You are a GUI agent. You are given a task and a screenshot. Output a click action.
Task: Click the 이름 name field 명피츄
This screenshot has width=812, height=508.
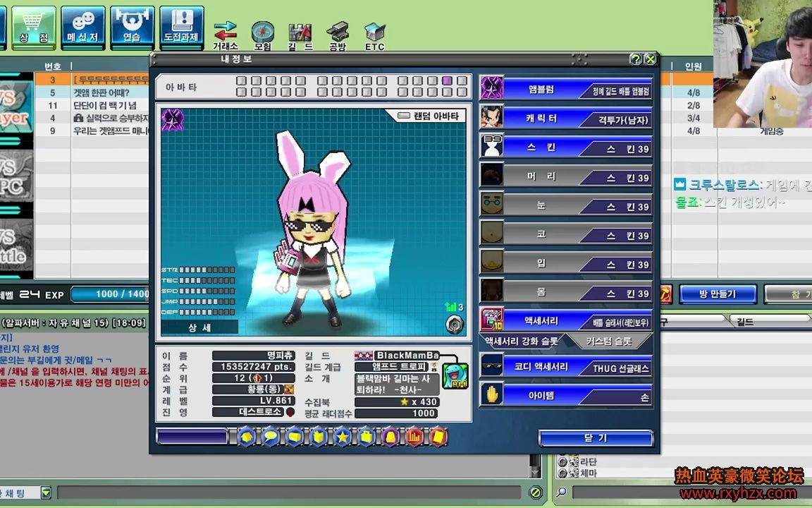click(x=253, y=356)
